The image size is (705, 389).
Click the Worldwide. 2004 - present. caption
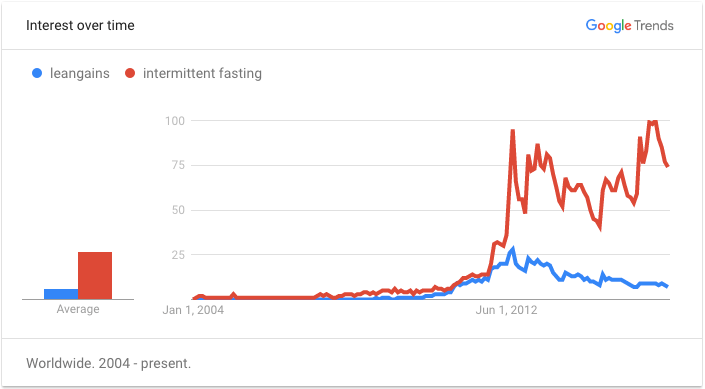coord(108,363)
